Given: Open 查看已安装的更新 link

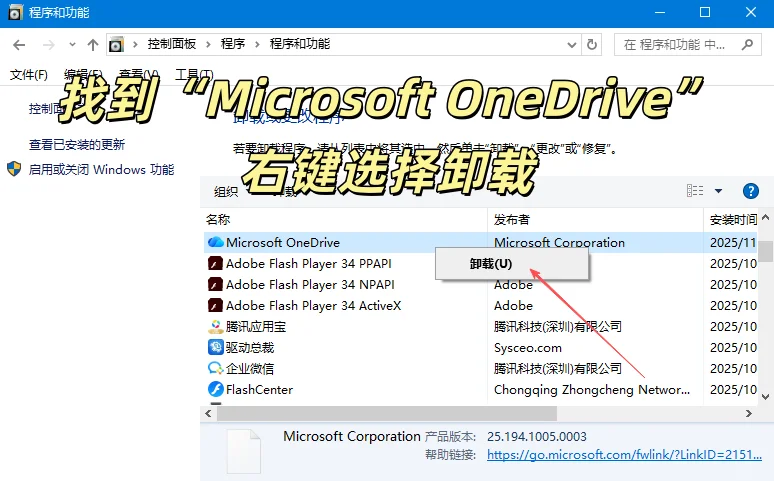Looking at the screenshot, I should (x=77, y=145).
